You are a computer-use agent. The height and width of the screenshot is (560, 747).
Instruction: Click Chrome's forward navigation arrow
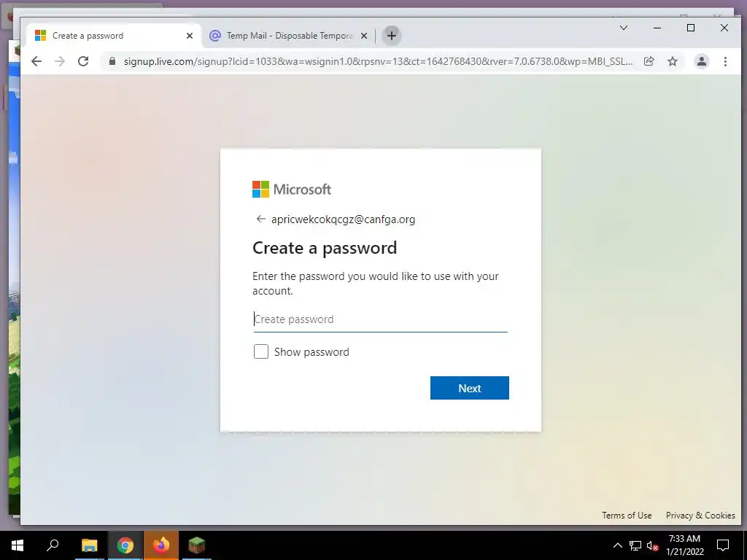(60, 61)
